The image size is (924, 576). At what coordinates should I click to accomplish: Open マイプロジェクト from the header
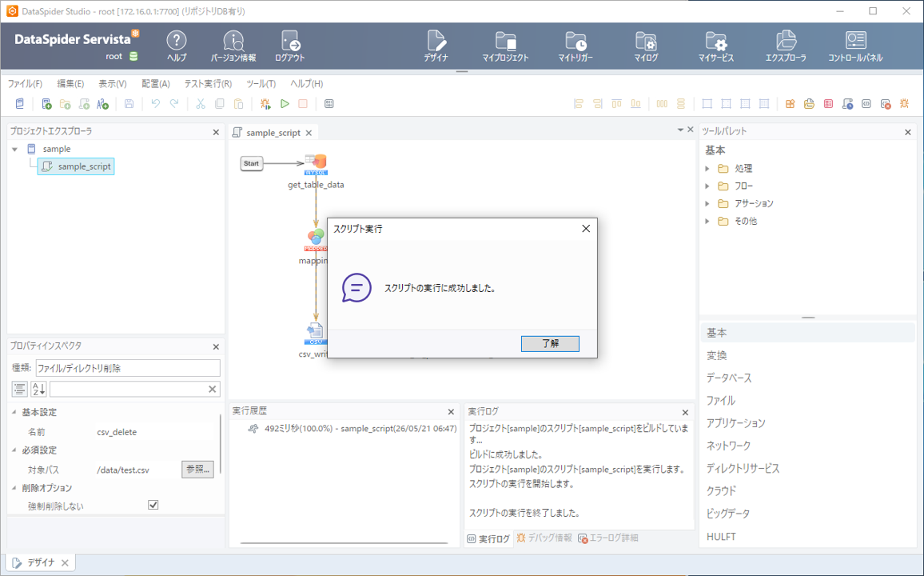pos(506,46)
